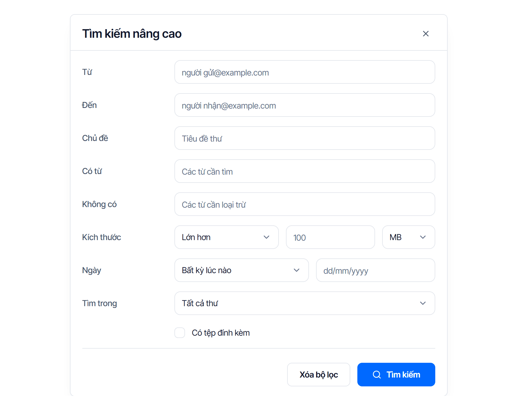This screenshot has height=420, width=517.
Task: Open the Tất cả thư search location dropdown
Action: (x=305, y=303)
